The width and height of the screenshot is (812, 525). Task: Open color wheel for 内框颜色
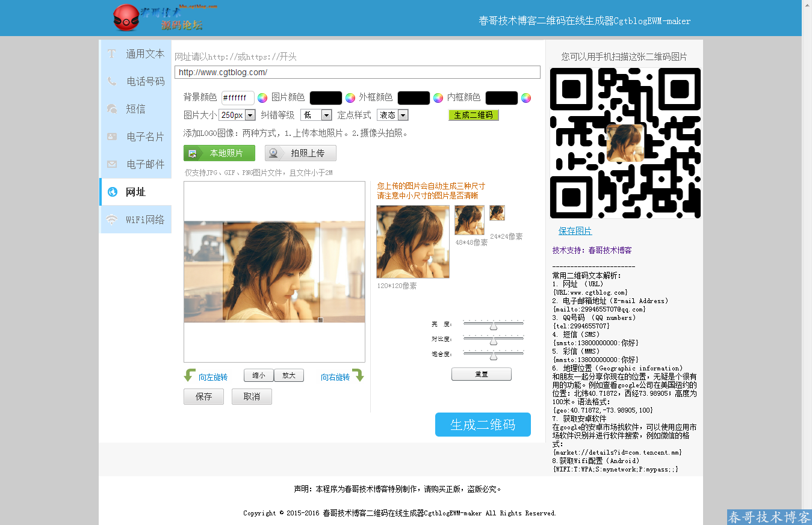[x=526, y=98]
